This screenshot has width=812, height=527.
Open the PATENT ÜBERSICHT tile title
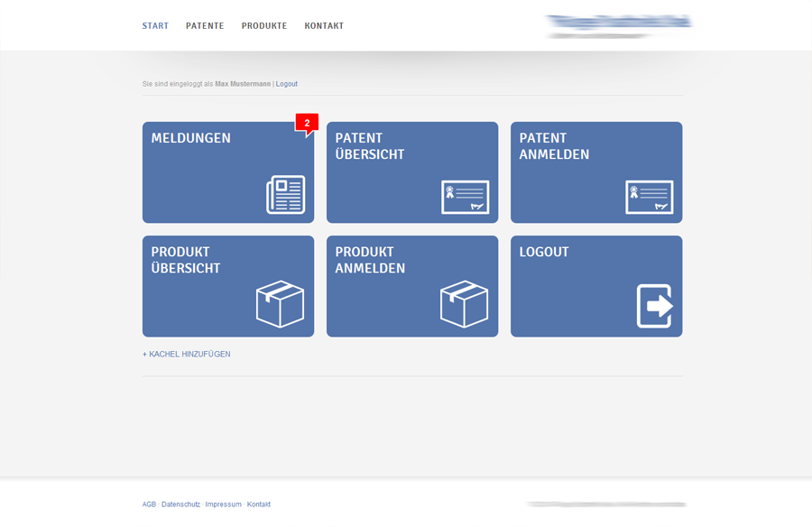pyautogui.click(x=370, y=146)
